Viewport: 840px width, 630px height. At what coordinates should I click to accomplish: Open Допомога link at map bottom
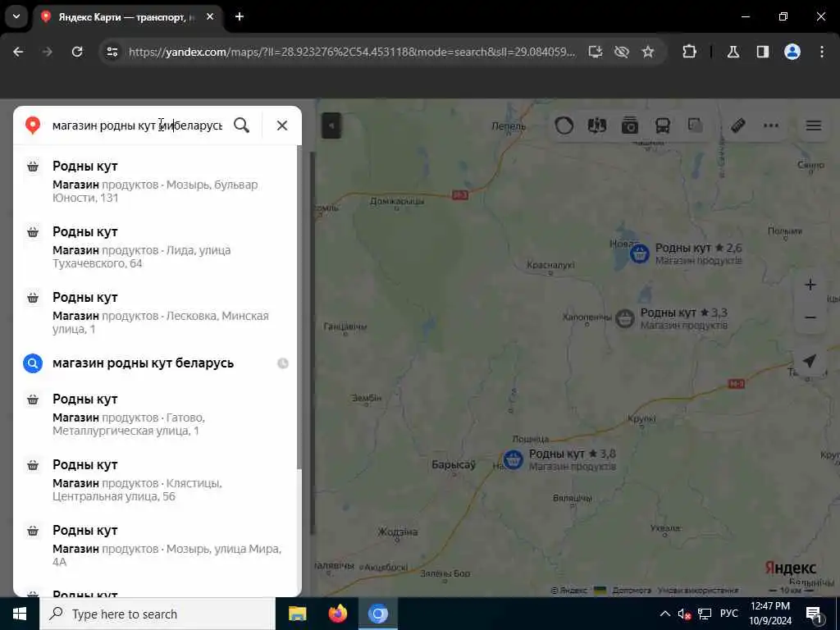(632, 591)
